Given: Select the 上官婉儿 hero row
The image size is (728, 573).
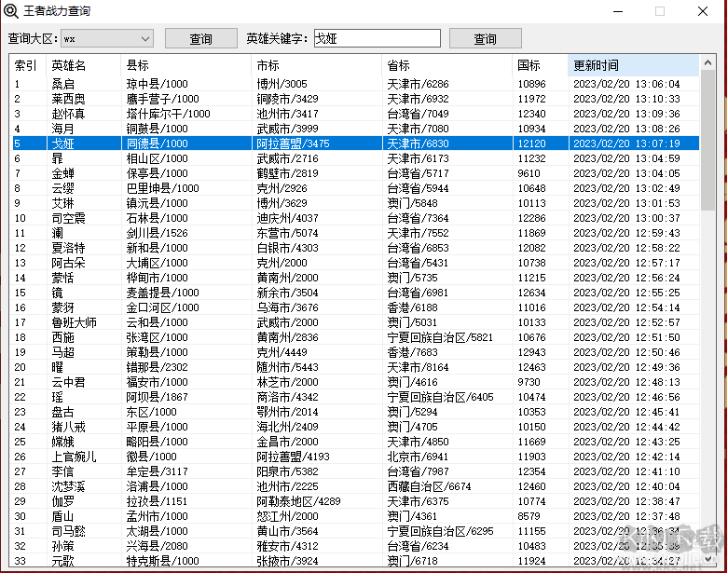Looking at the screenshot, I should (x=74, y=457).
